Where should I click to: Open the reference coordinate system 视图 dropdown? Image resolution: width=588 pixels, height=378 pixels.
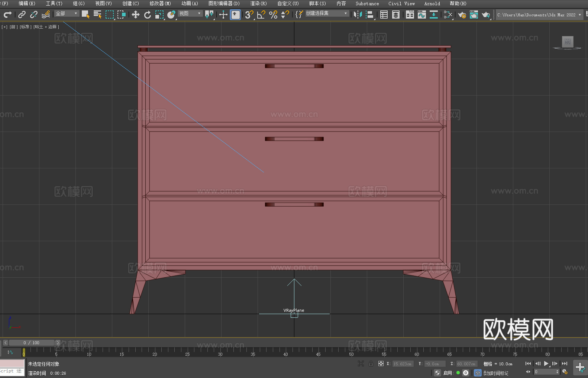tap(190, 13)
